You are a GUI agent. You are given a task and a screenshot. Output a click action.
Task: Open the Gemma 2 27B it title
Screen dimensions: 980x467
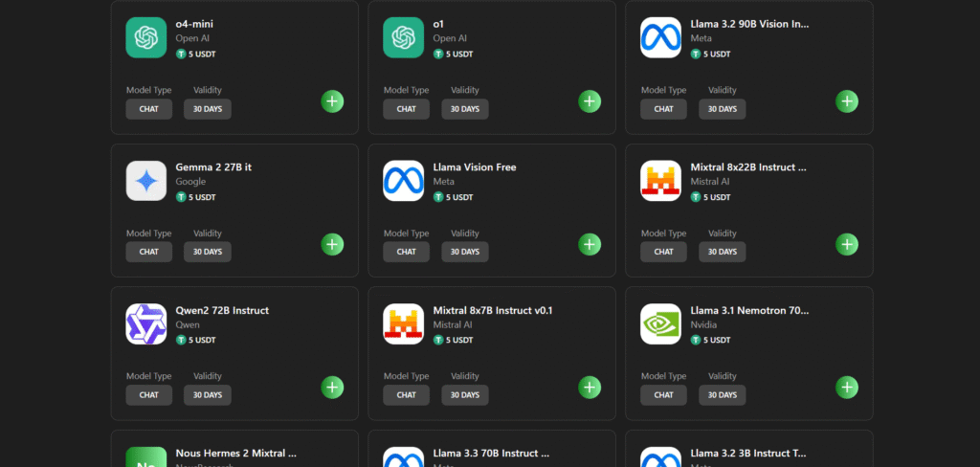tap(213, 167)
